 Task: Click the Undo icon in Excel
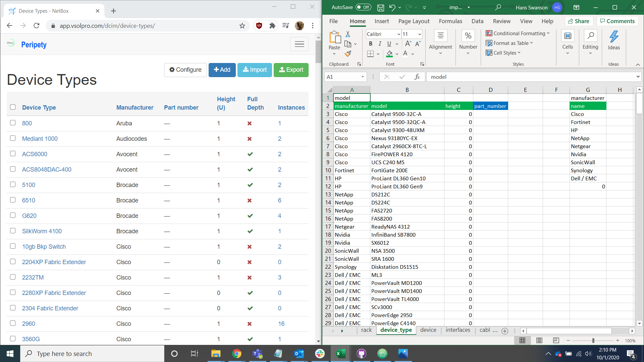point(392,7)
